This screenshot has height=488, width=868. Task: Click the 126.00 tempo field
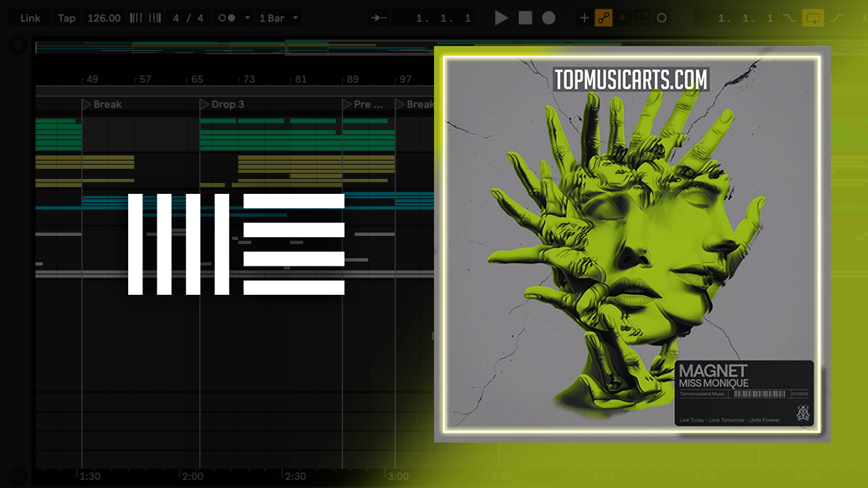coord(104,18)
